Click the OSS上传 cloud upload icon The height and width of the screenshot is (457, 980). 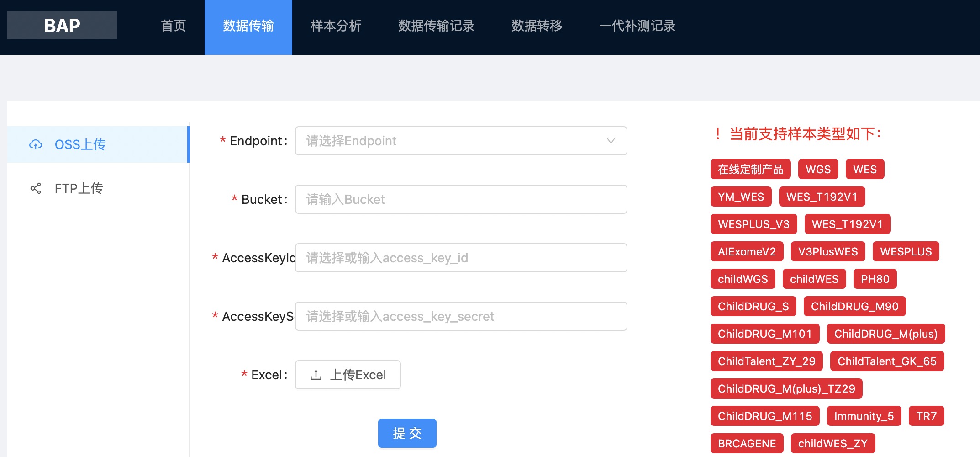[x=36, y=144]
